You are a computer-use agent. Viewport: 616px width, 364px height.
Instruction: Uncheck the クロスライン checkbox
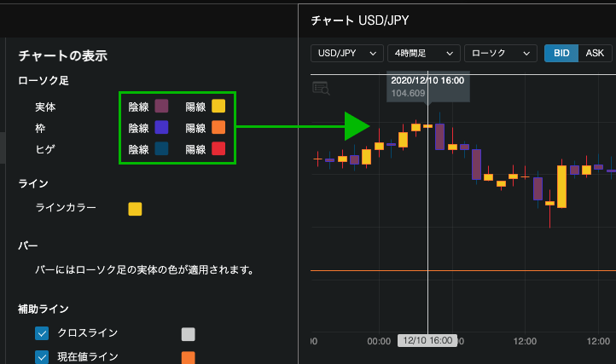(42, 333)
